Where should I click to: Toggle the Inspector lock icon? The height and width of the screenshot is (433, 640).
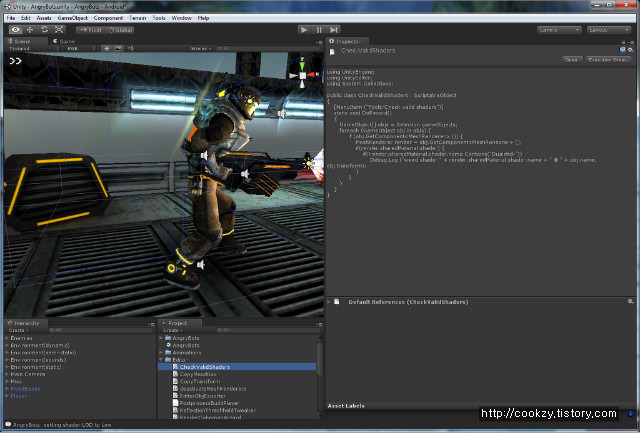point(623,42)
